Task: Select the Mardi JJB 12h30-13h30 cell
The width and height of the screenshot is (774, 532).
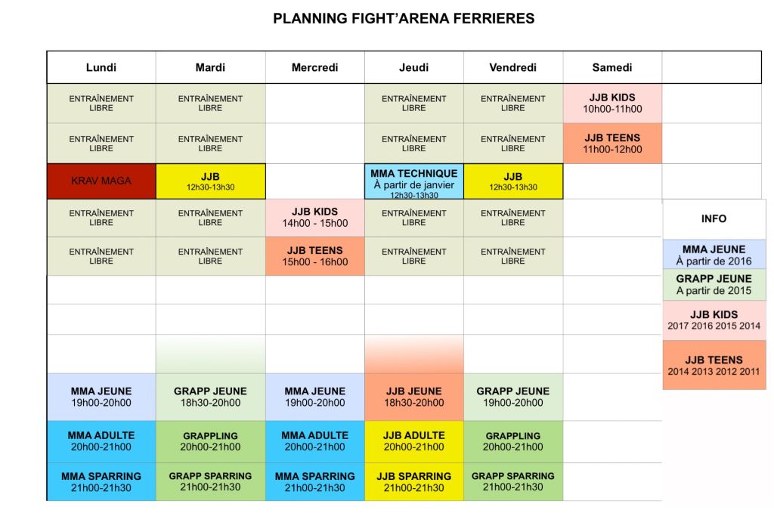Action: tap(211, 181)
